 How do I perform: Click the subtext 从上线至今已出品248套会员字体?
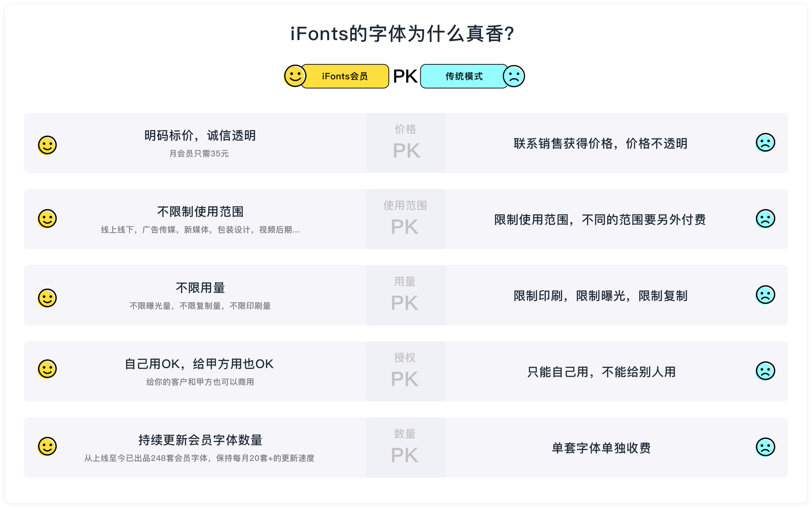click(146, 458)
